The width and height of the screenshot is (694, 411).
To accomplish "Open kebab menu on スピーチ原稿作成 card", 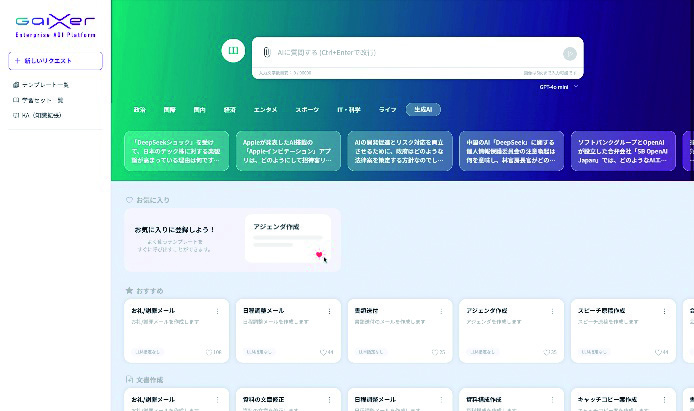I will click(x=664, y=311).
